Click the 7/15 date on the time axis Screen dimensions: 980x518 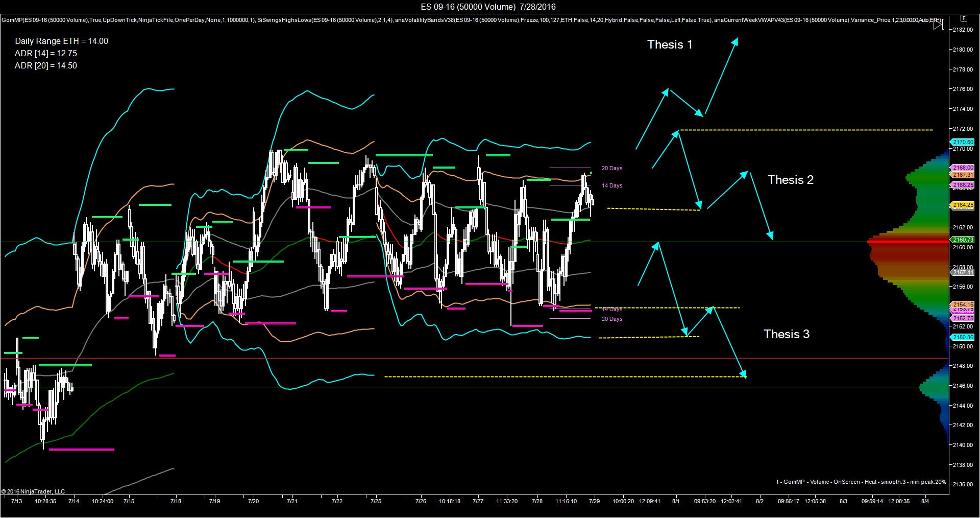click(x=129, y=501)
